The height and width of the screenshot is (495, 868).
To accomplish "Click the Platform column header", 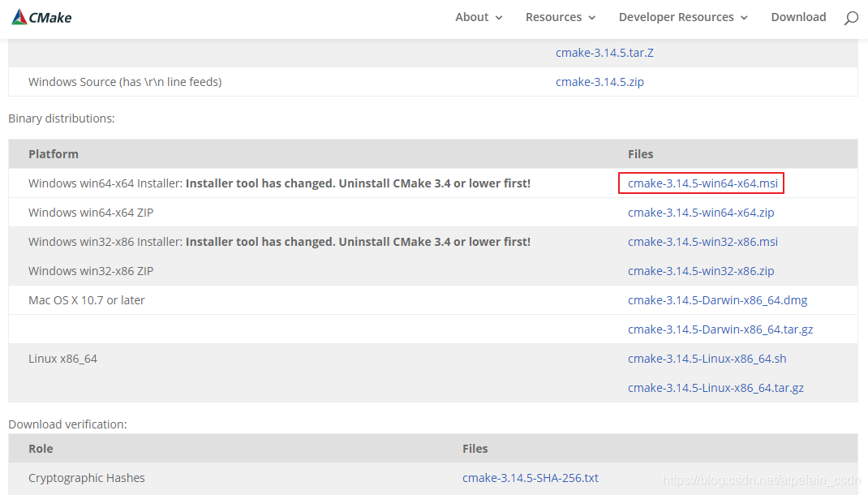I will tap(54, 154).
